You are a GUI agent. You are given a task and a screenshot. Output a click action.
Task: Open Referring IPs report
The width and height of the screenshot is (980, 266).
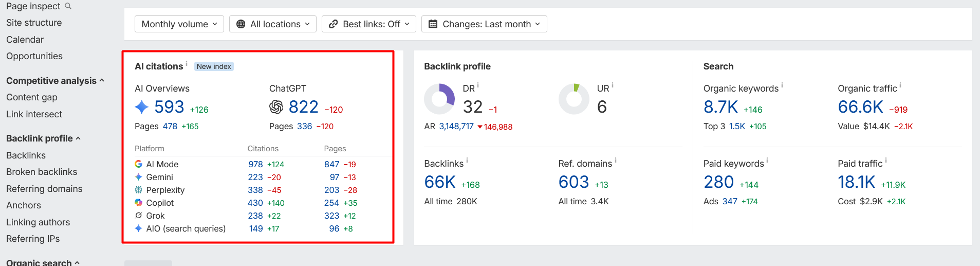(33, 239)
